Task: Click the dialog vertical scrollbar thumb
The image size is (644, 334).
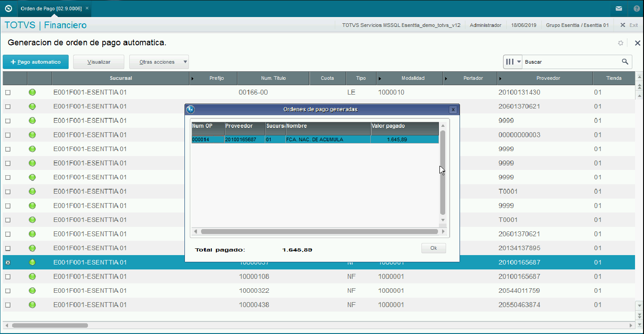Action: tap(443, 173)
